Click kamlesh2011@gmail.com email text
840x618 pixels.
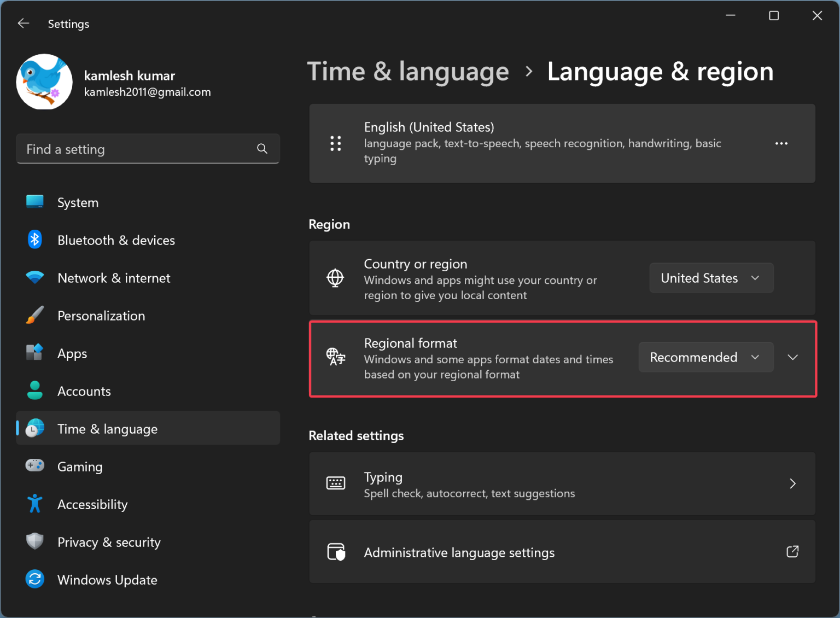148,92
